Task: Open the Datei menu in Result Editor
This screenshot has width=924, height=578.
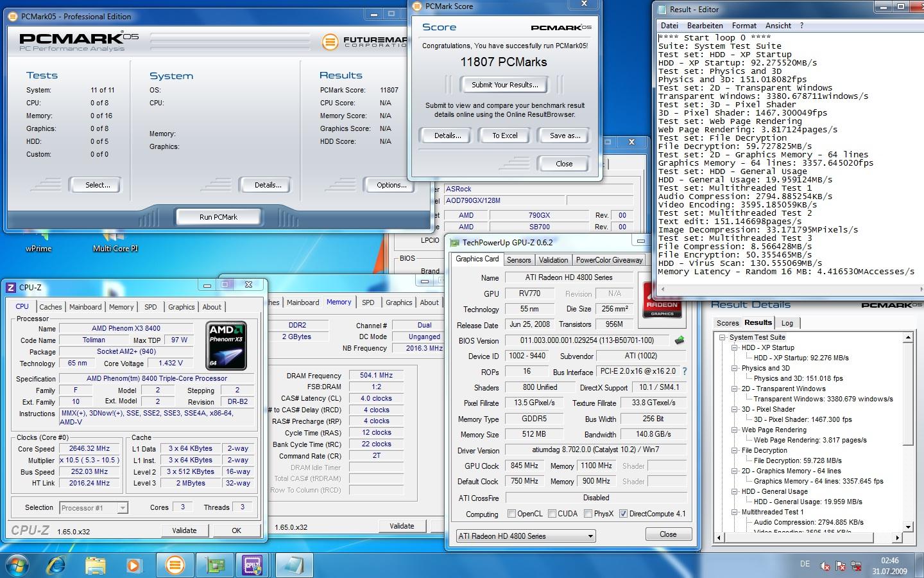Action: pyautogui.click(x=669, y=26)
